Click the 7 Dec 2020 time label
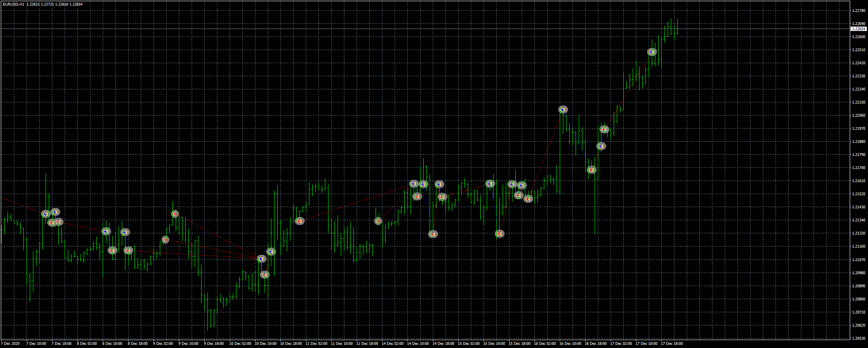Screen dimensions: 868x348 [10, 344]
